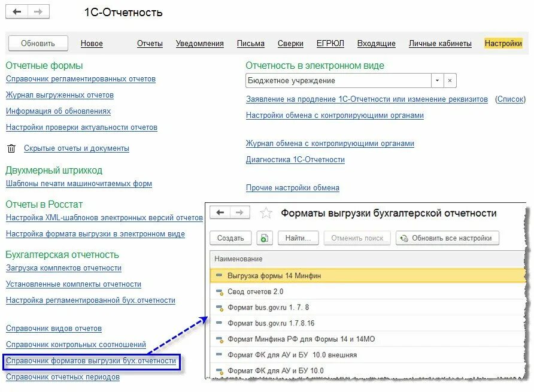This screenshot has height=392, width=534.
Task: Click the Создать button
Action: point(230,238)
